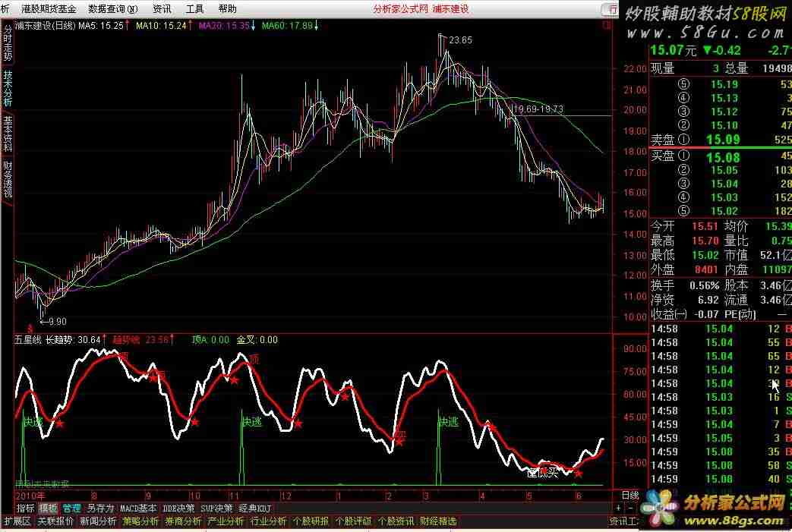Click the 趋势线 23.56 indicator value
Viewport: 792px width, 532px height.
click(140, 340)
